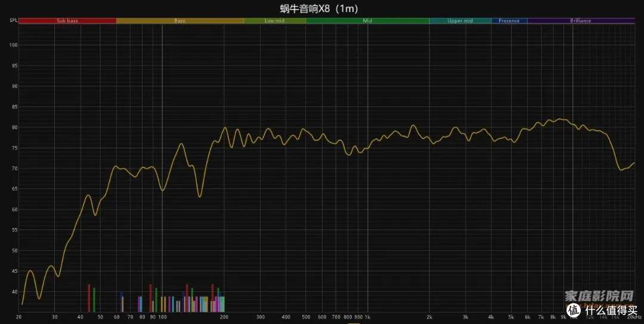This screenshot has width=644, height=324.
Task: Click the 100 value on SPL axis
Action: pyautogui.click(x=14, y=45)
